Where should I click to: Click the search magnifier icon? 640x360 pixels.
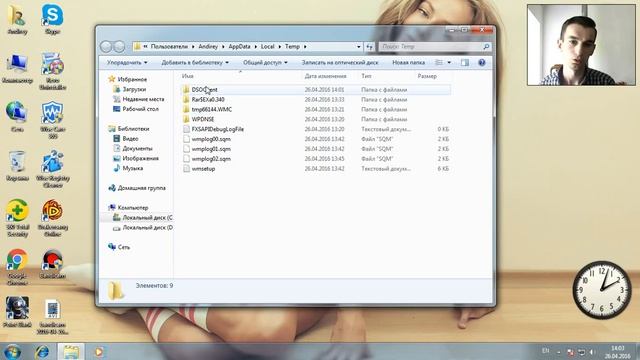[486, 47]
